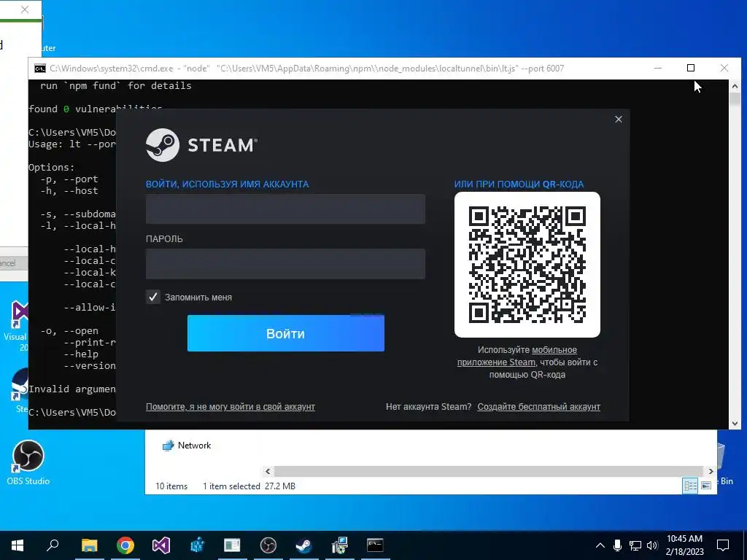The image size is (747, 560).
Task: Open Google Chrome from the taskbar
Action: coord(125,545)
